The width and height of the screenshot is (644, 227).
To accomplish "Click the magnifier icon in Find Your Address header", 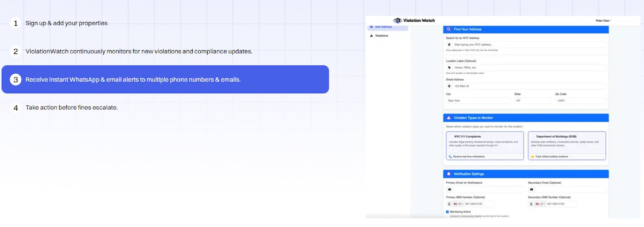I will (x=448, y=29).
